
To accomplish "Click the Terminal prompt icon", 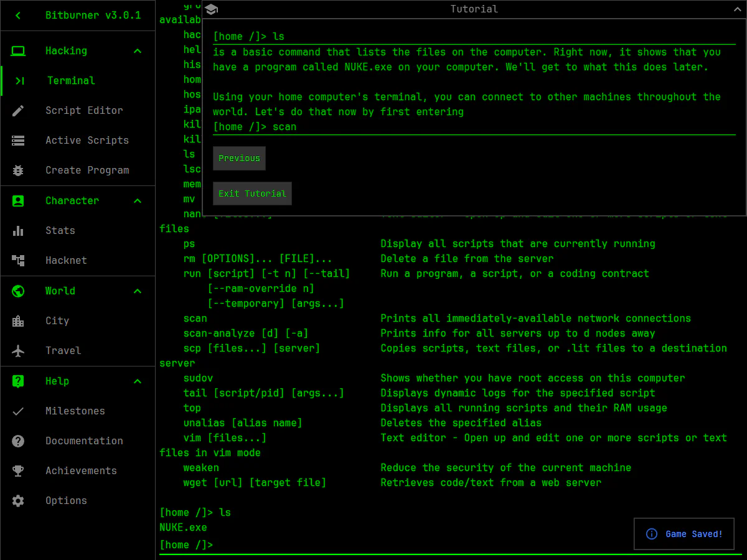I will tap(20, 81).
